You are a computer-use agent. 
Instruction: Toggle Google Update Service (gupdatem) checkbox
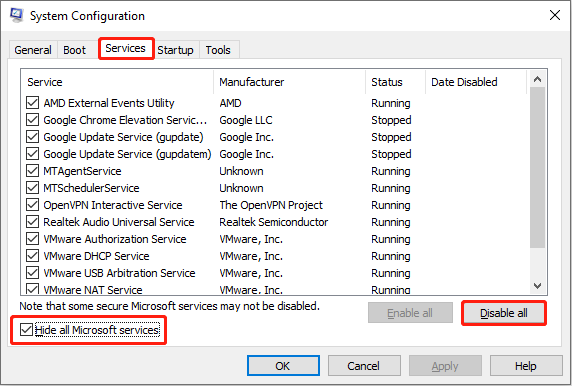pyautogui.click(x=32, y=154)
